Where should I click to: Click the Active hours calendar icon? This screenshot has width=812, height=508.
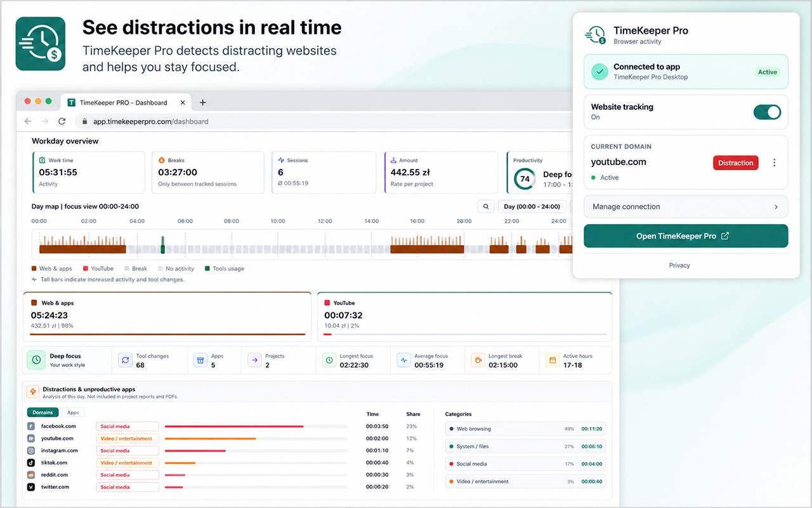pyautogui.click(x=552, y=360)
